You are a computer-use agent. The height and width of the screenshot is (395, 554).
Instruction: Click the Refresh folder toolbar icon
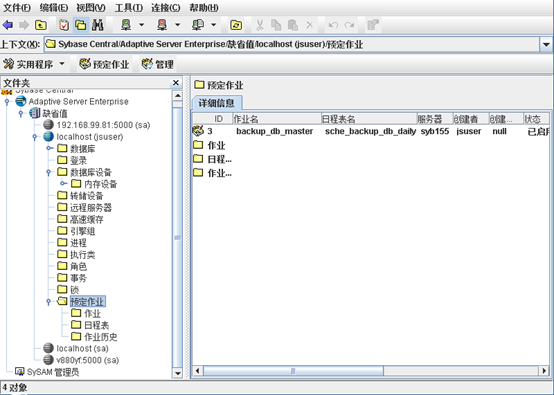pos(236,25)
